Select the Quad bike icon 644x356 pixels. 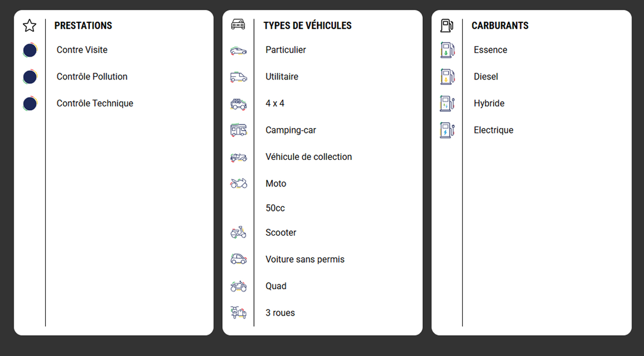(238, 286)
